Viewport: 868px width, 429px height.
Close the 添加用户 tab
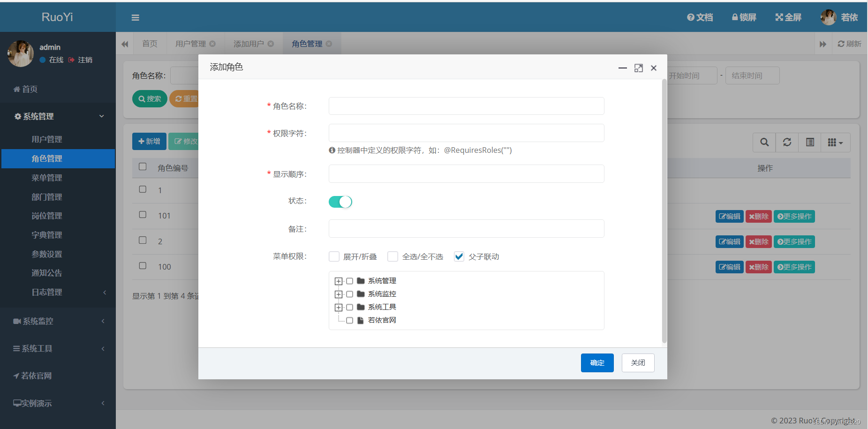pos(271,44)
